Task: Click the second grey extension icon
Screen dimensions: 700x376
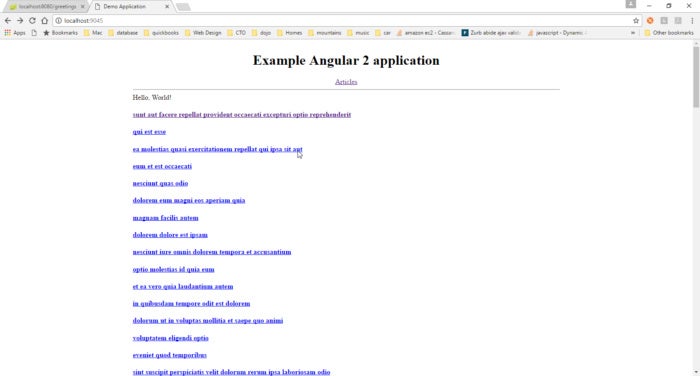Action: point(678,21)
